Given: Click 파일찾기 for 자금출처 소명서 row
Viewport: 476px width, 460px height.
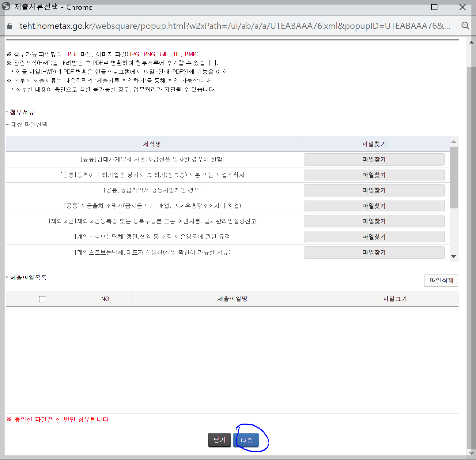Looking at the screenshot, I should point(374,206).
